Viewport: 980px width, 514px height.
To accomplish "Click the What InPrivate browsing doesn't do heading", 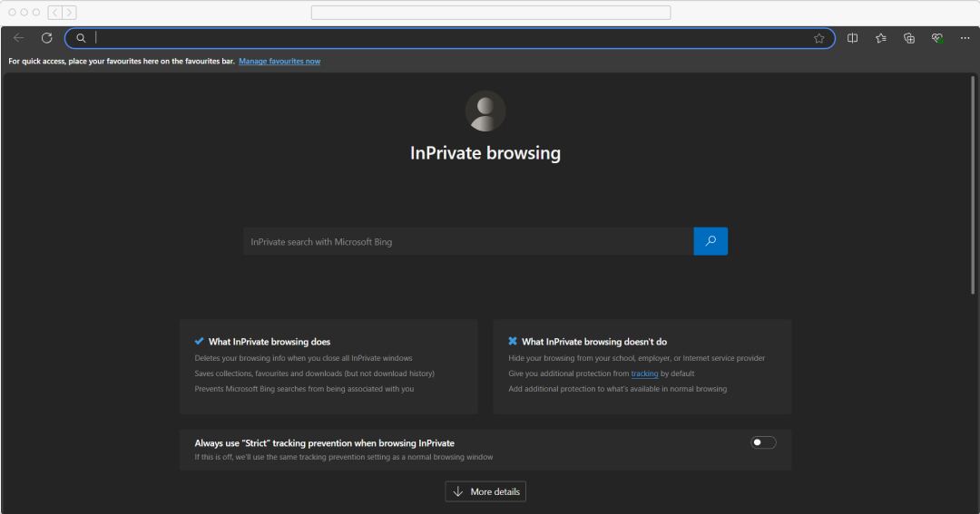I will (x=594, y=342).
